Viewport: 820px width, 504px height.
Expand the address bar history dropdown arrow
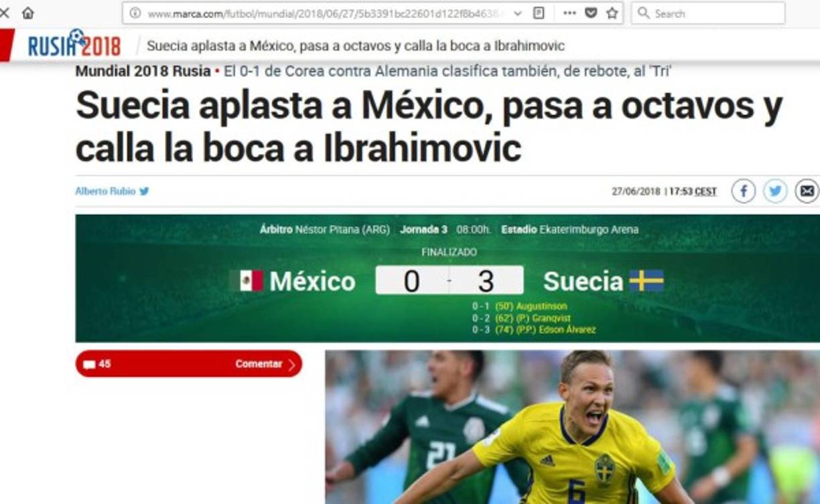coord(518,13)
